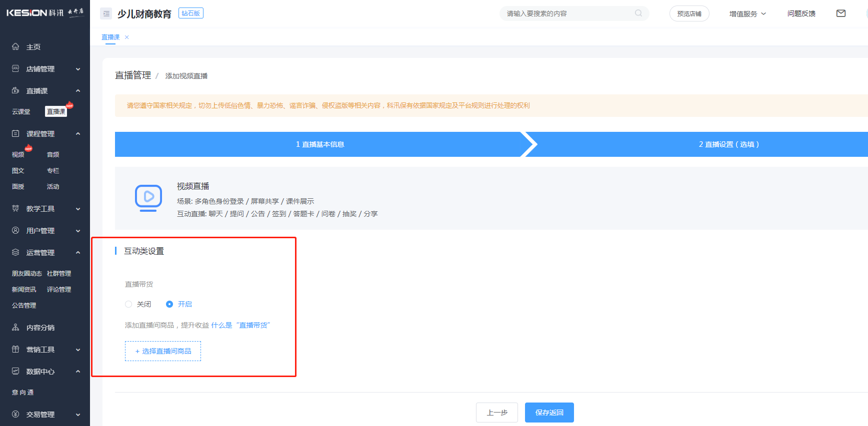Click the sidebar collapse menu icon

click(106, 13)
